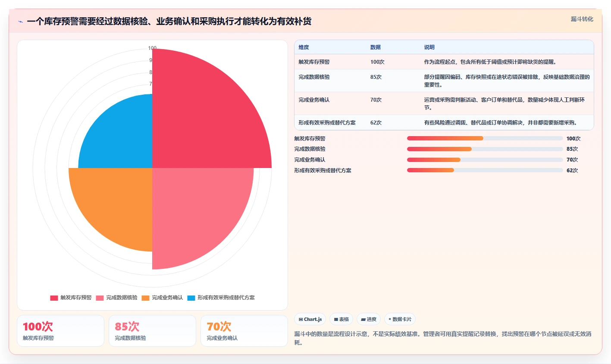Click table value 62次
The image size is (611, 364).
tap(376, 123)
